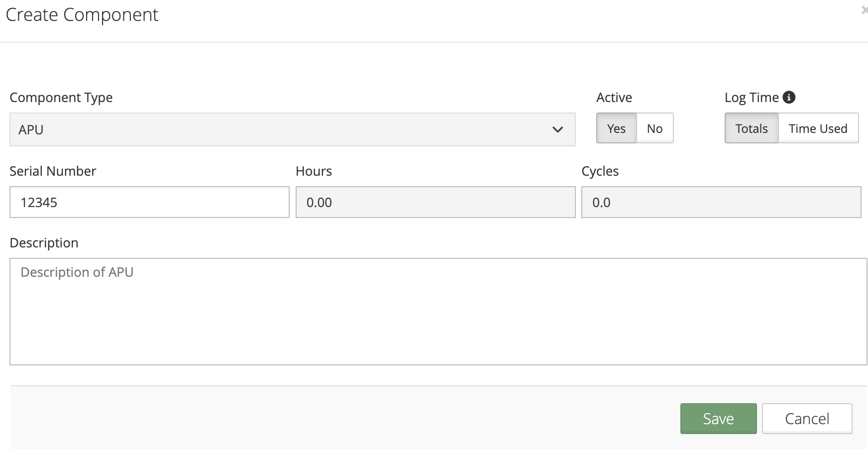Click the Component Type chevron arrow
The height and width of the screenshot is (449, 868).
(557, 129)
